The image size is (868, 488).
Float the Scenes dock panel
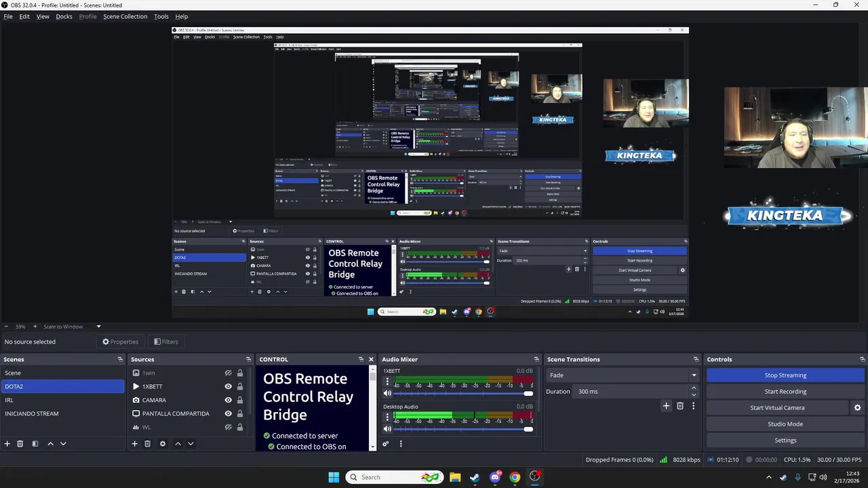click(120, 359)
